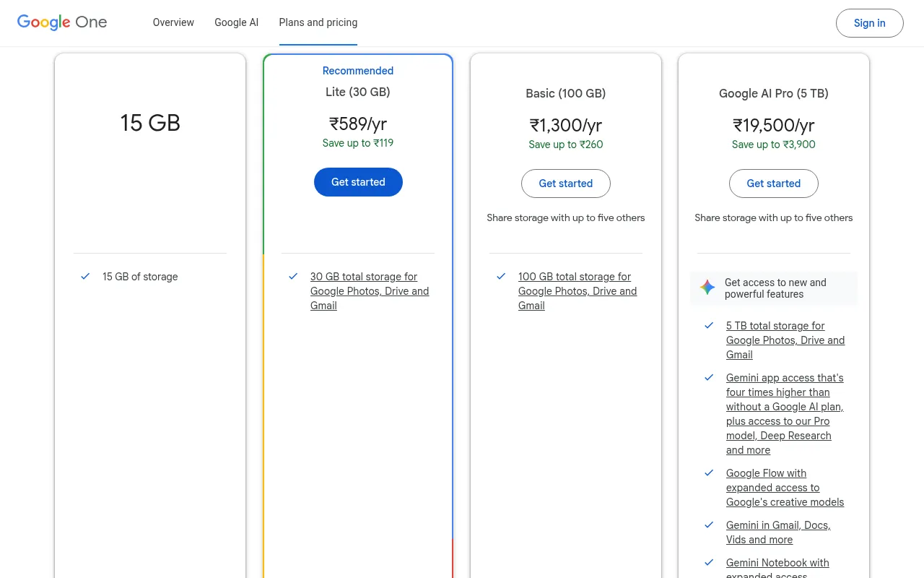The width and height of the screenshot is (924, 578).
Task: Click 15 GB of storage text
Action: [x=140, y=277]
